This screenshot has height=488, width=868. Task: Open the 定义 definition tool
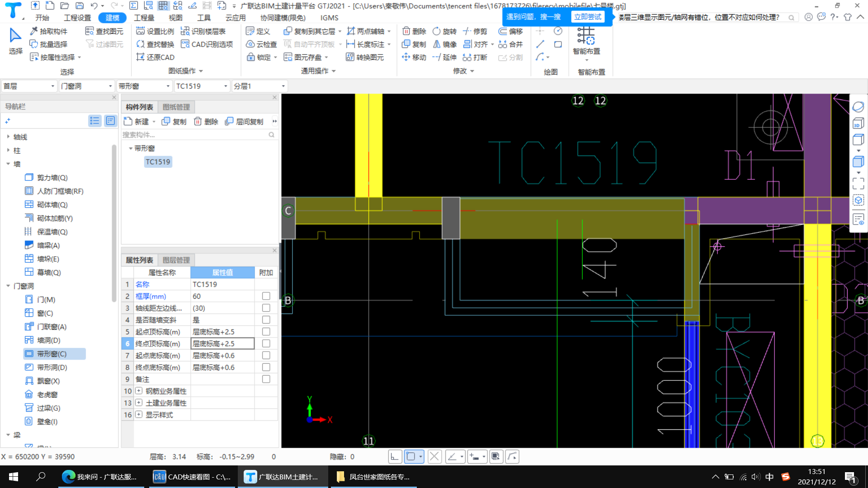258,31
